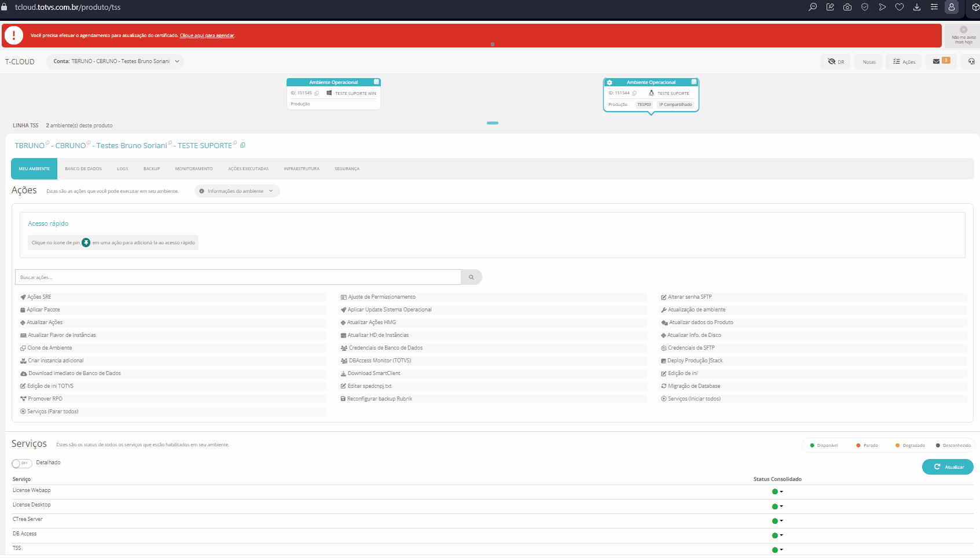Viewport: 980px width, 558px height.
Task: Click the cube extensions icon
Action: [x=975, y=7]
